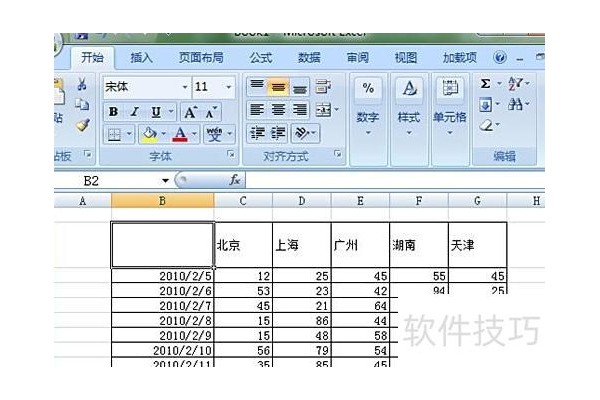Open 页面布局 tab
Viewport: 600px width, 400px height.
201,58
